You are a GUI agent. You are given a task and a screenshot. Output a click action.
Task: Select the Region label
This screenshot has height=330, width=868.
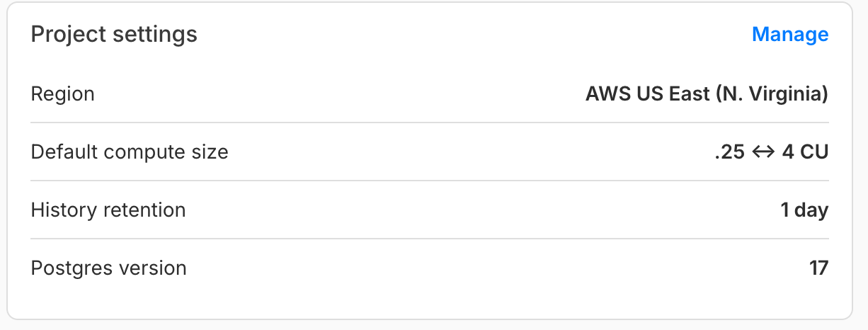[62, 94]
